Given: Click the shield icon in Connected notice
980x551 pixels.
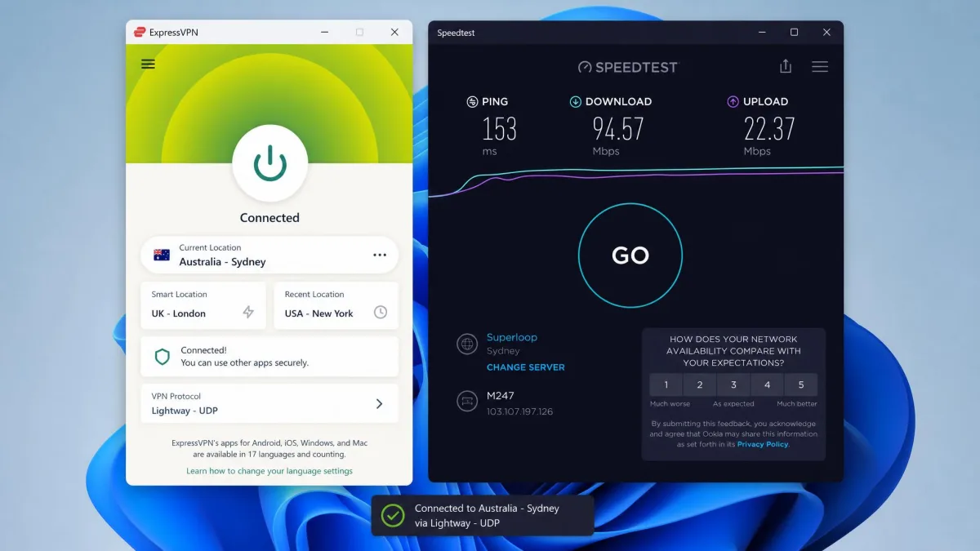Looking at the screenshot, I should 162,357.
